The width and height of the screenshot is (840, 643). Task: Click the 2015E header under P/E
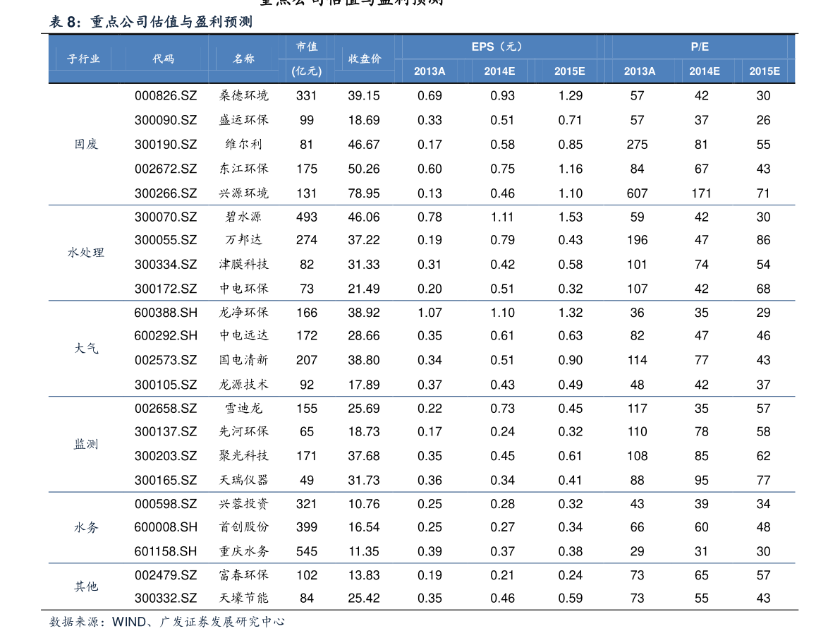point(765,71)
